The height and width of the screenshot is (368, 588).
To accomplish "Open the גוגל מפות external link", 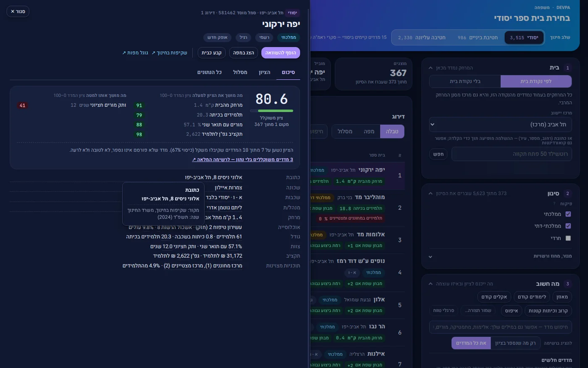I will pyautogui.click(x=135, y=53).
